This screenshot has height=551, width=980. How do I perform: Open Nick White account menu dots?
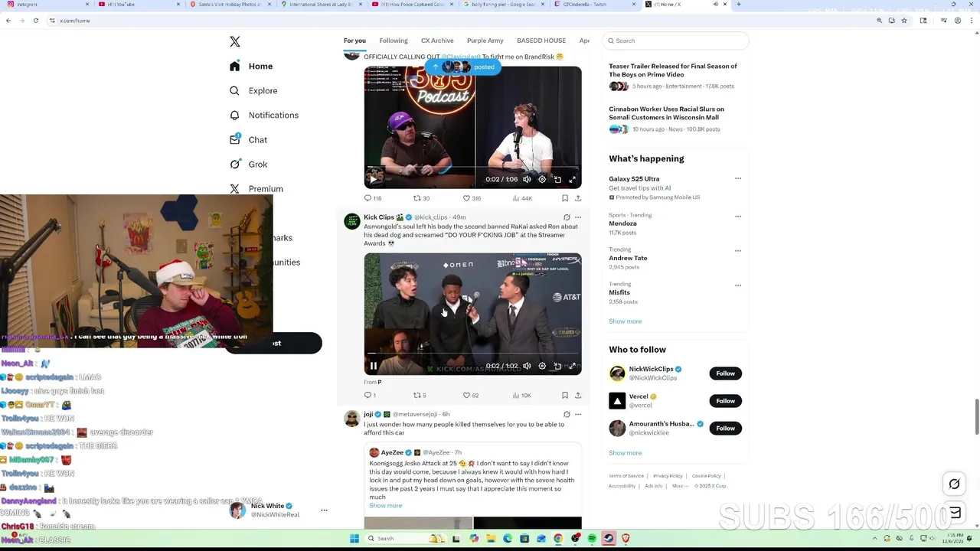click(324, 510)
